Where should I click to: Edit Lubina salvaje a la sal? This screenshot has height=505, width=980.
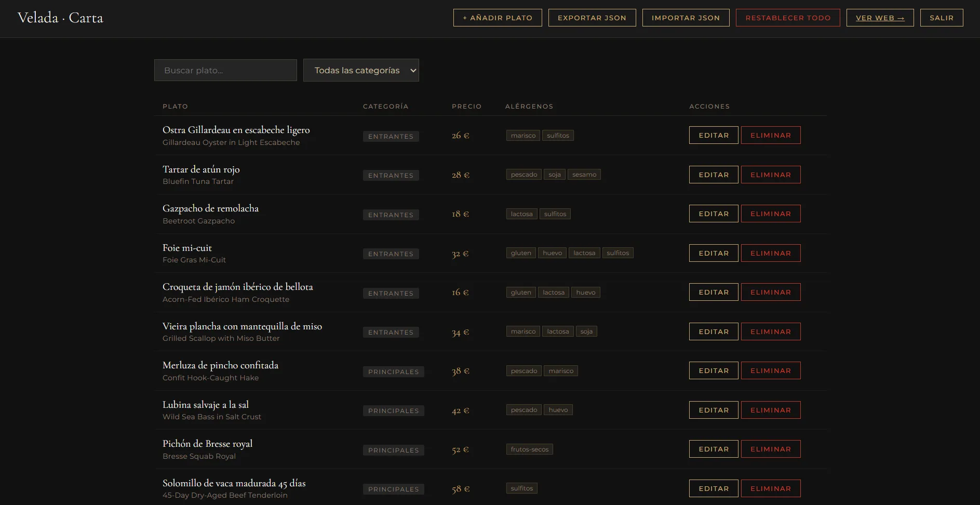[714, 410]
